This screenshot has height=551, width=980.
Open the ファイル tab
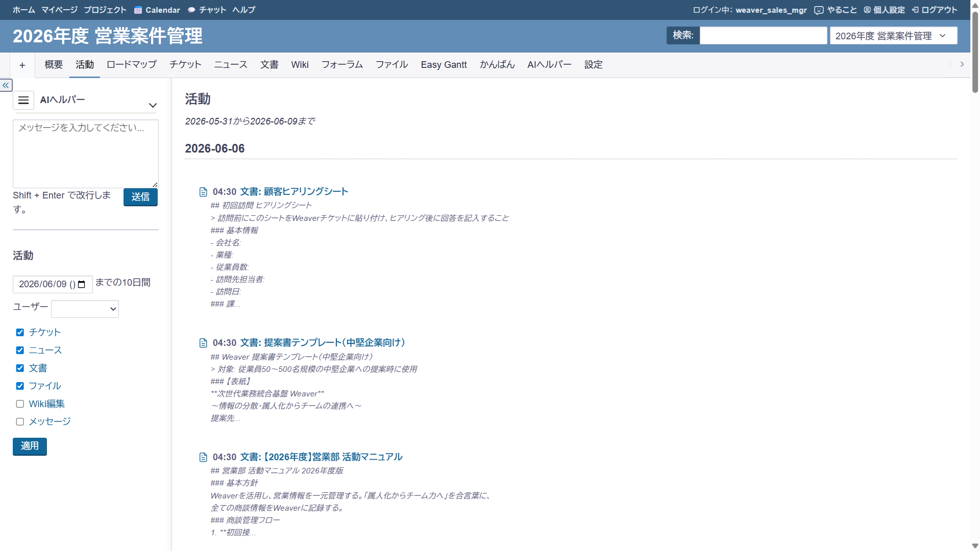pos(392,65)
